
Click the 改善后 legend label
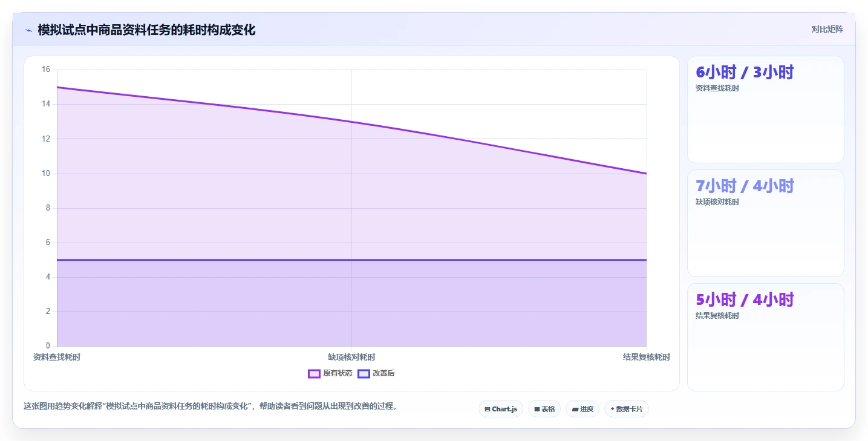point(383,374)
